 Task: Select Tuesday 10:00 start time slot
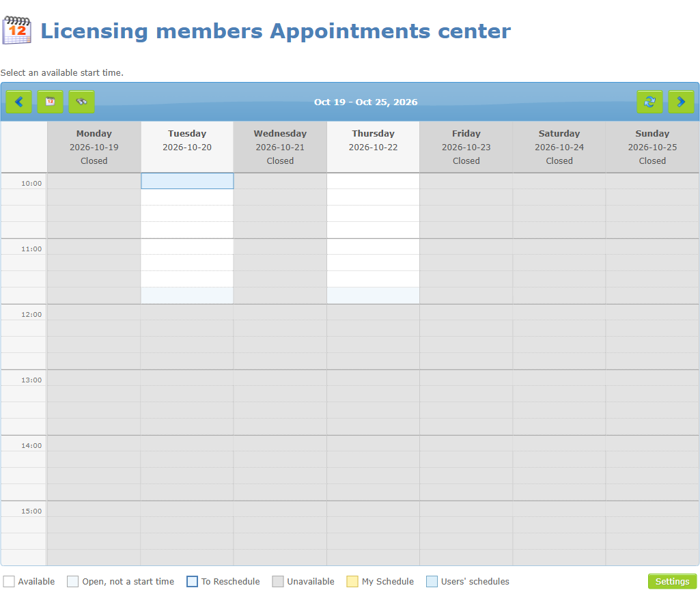click(187, 181)
